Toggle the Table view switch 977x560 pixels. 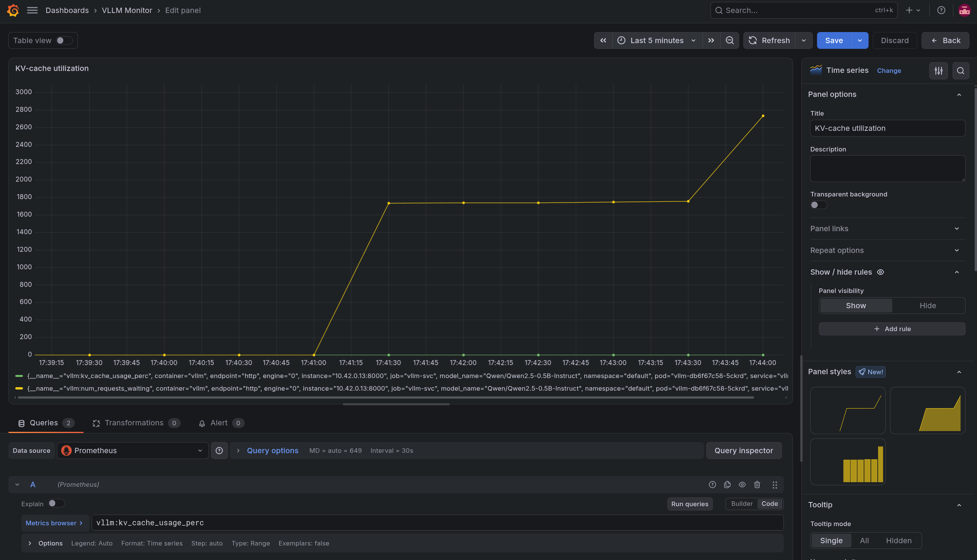pos(64,40)
